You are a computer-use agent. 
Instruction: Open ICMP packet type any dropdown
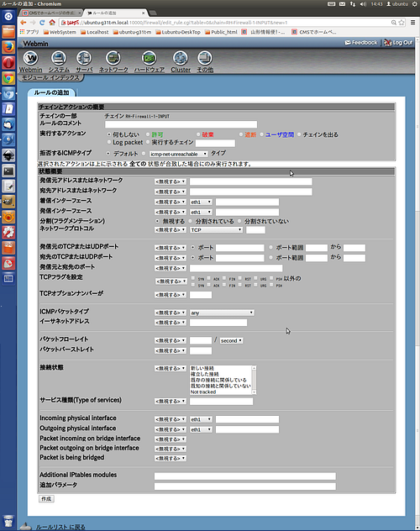(222, 313)
